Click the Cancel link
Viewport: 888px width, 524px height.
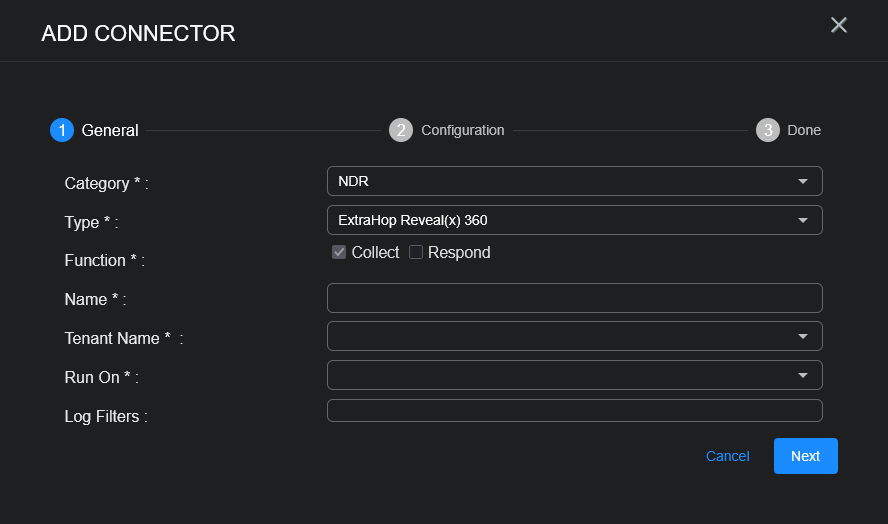(x=727, y=456)
